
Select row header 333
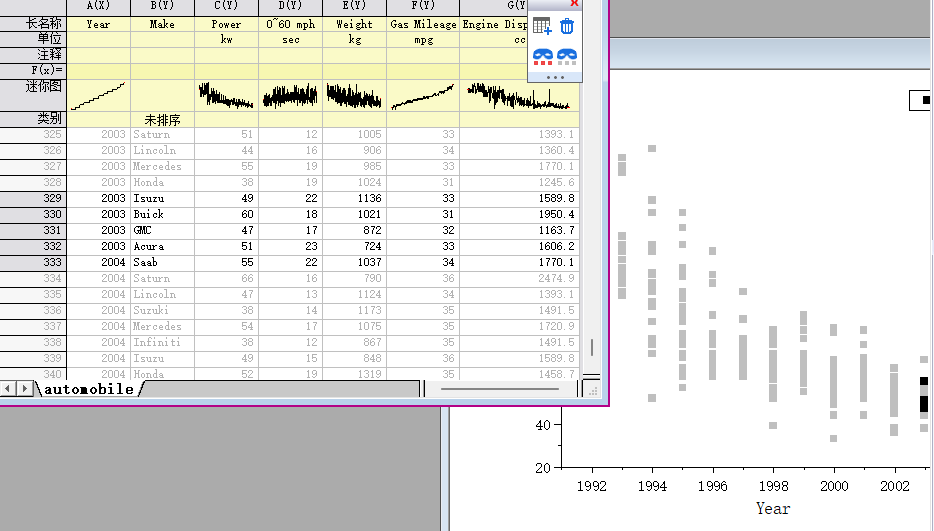33,262
